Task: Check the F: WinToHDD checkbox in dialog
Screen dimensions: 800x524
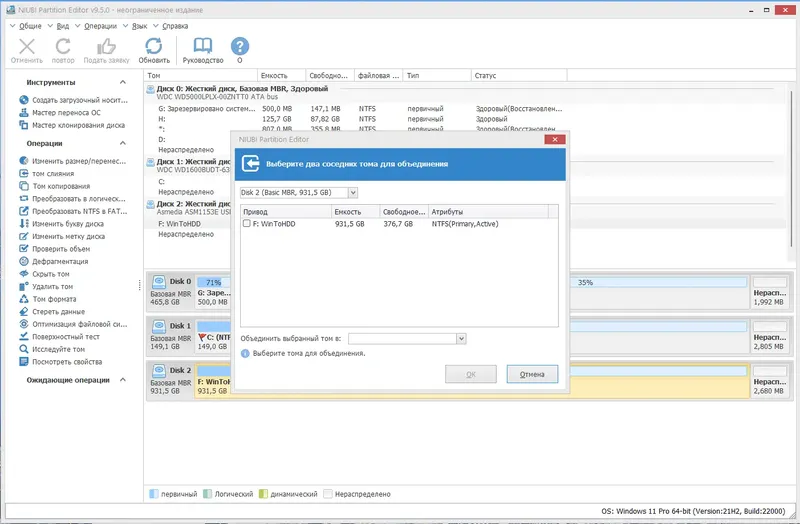Action: tap(247, 223)
